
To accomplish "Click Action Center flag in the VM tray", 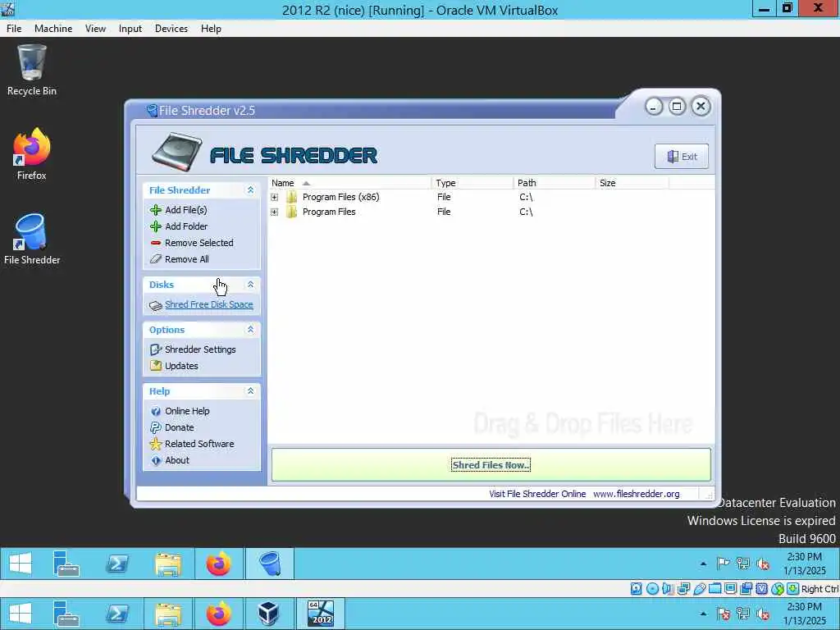I will coord(724,564).
